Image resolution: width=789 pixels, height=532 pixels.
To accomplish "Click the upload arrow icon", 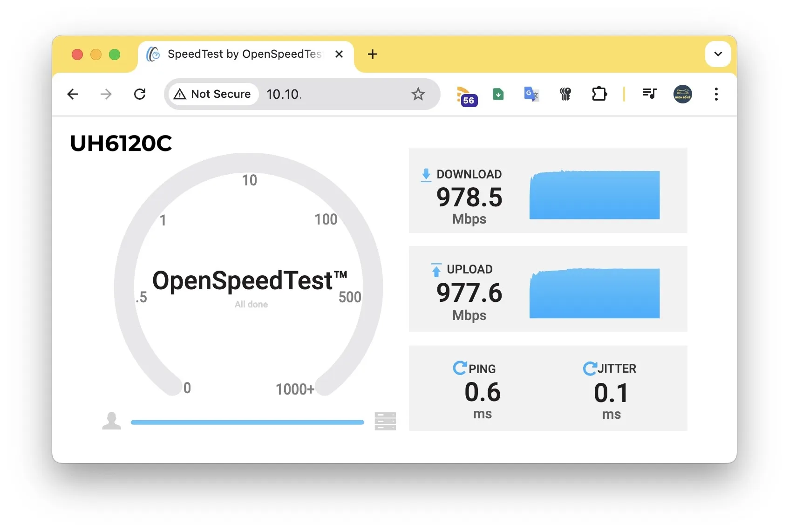I will pyautogui.click(x=436, y=270).
